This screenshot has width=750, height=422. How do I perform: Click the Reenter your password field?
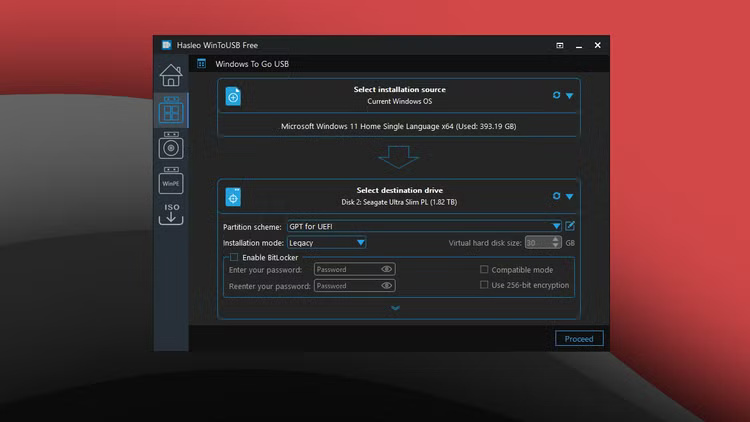coord(346,286)
